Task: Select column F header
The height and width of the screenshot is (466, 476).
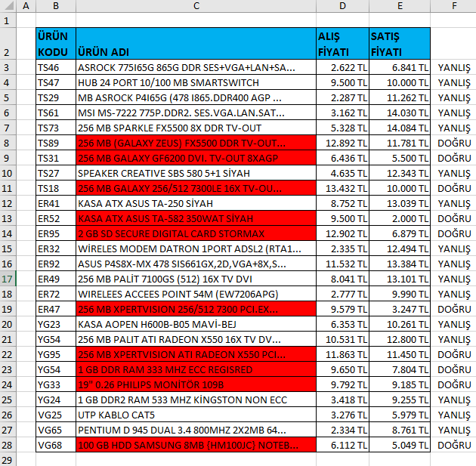Action: pos(453,6)
